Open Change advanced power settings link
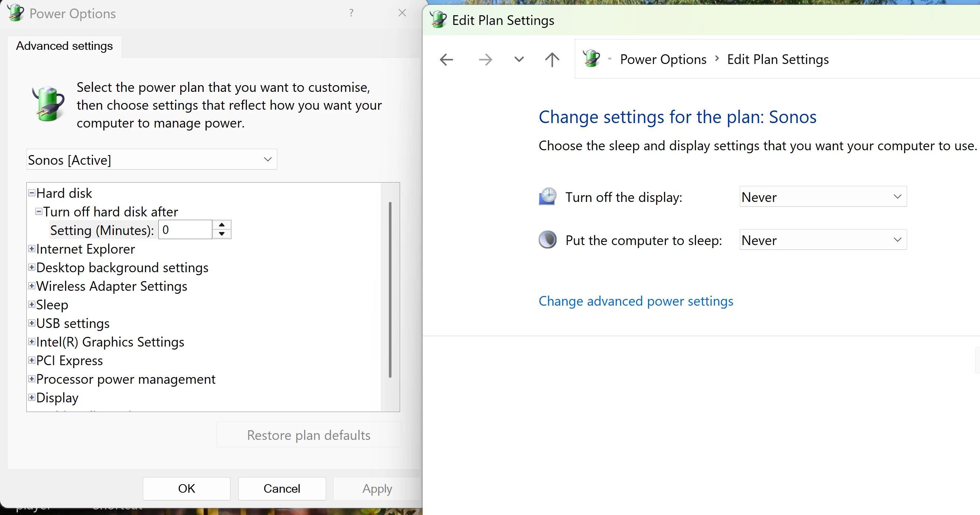 (x=636, y=301)
